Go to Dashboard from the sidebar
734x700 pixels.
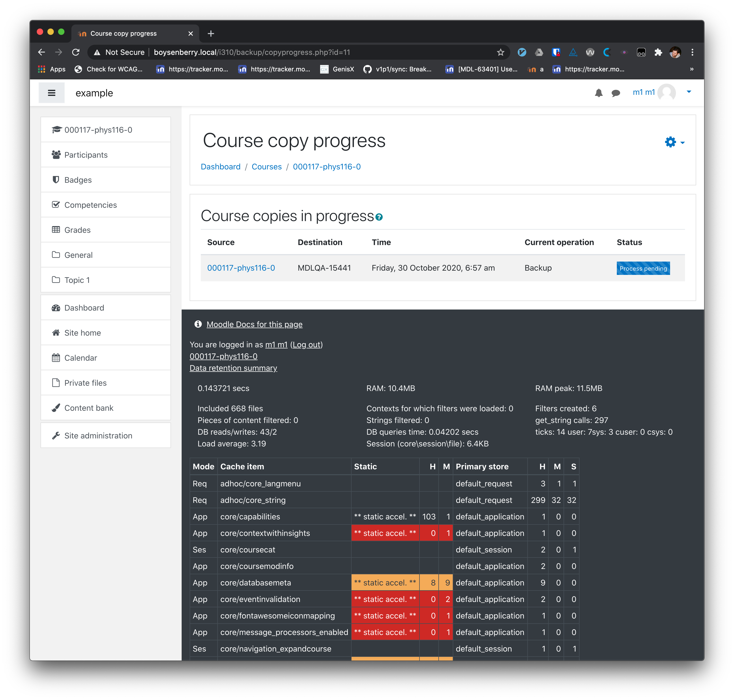click(x=106, y=308)
